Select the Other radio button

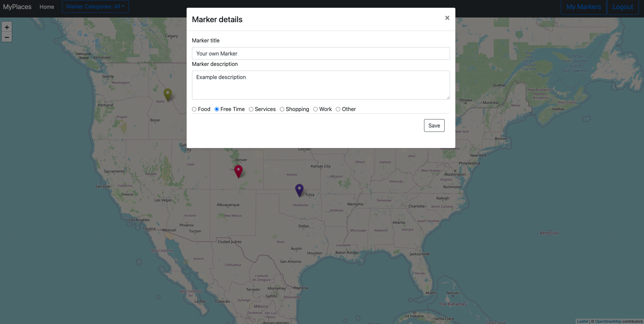click(x=338, y=109)
